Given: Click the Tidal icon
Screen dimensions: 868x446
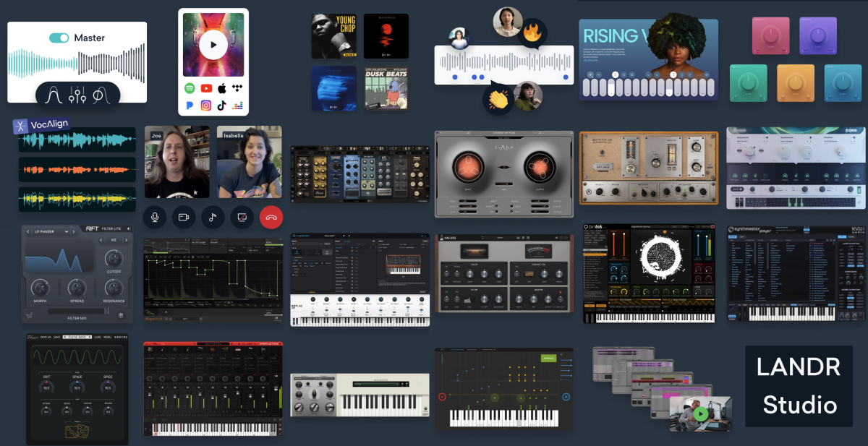Looking at the screenshot, I should tap(238, 88).
